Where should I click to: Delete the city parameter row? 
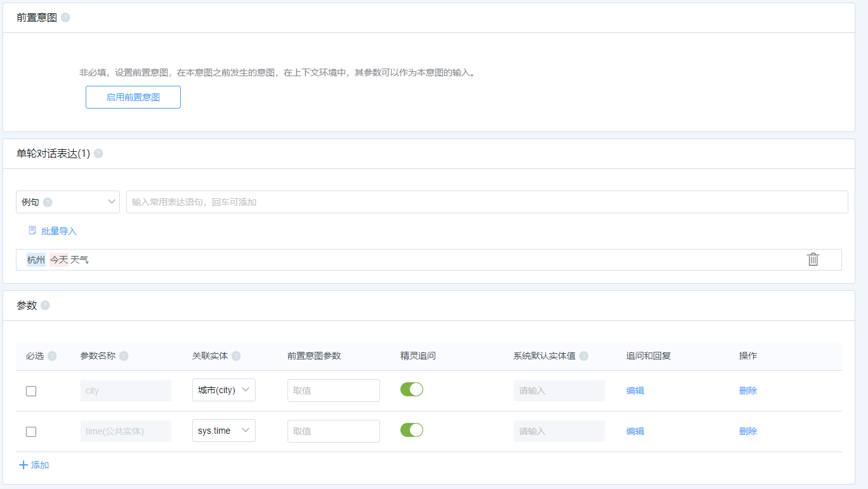click(748, 391)
